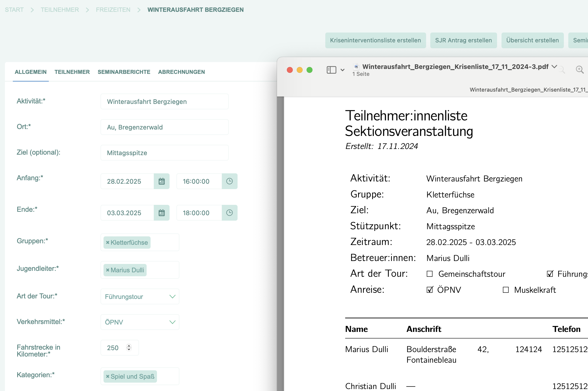Toggle the PDF viewer sidebar icon
The height and width of the screenshot is (391, 588).
click(x=331, y=70)
